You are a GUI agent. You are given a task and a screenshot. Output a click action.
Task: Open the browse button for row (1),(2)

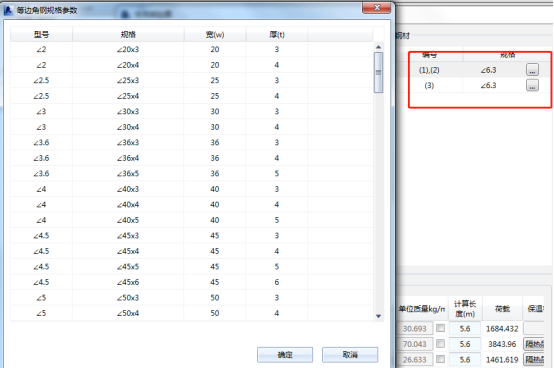[x=532, y=70]
